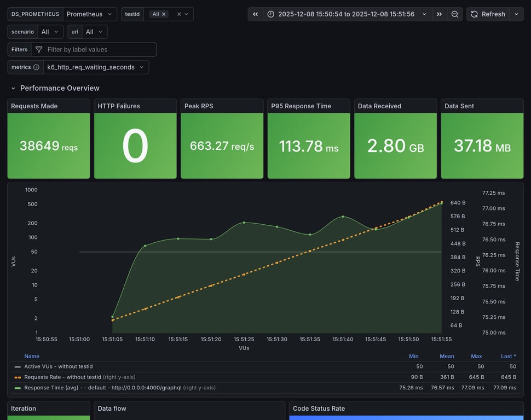Click the zoom out time range magnifier icon
Viewport: 531px width, 420px height.
tap(455, 14)
